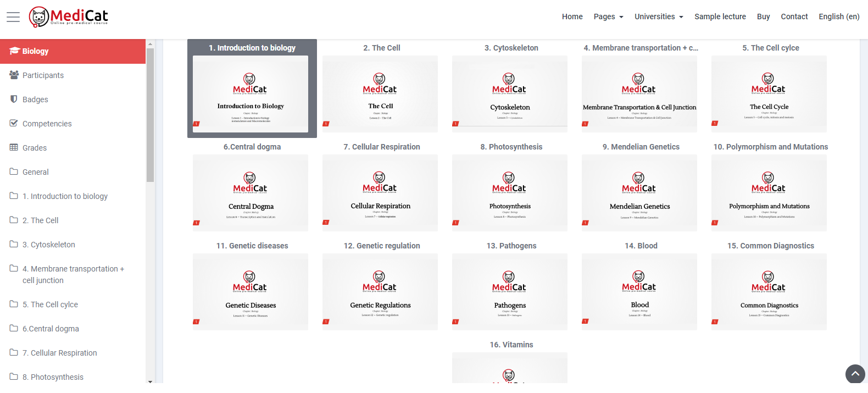Image resolution: width=868 pixels, height=393 pixels.
Task: Click the folder icon for 7. Cellular Respiration
Action: tap(14, 352)
